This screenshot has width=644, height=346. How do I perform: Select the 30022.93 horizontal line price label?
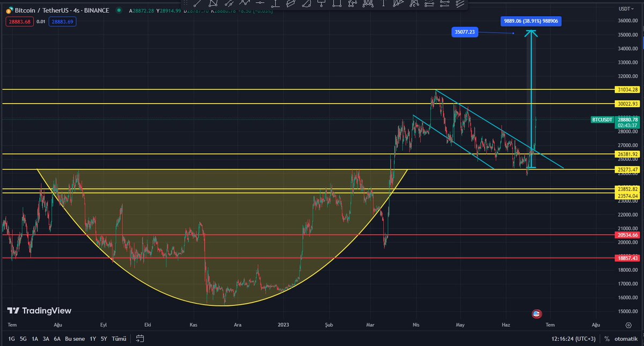(628, 104)
